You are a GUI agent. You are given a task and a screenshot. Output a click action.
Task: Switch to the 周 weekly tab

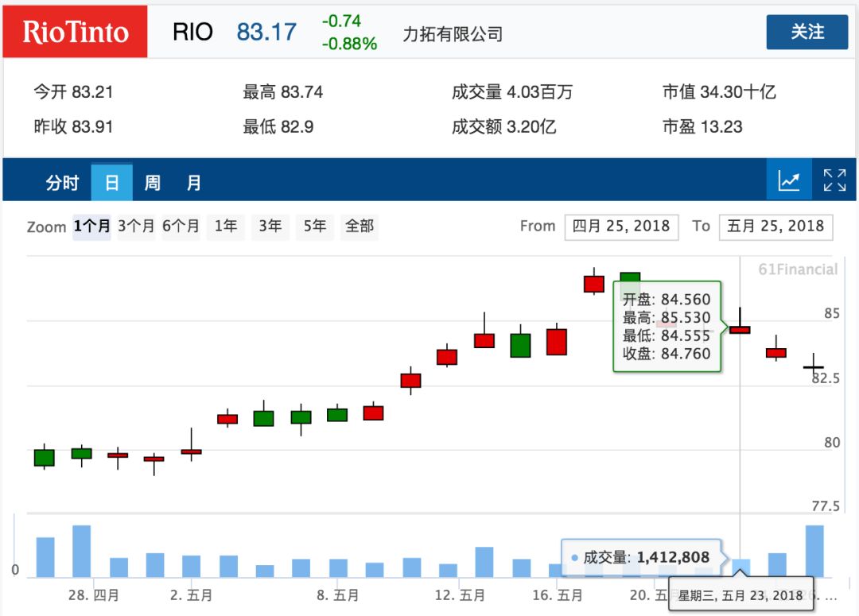tap(152, 182)
